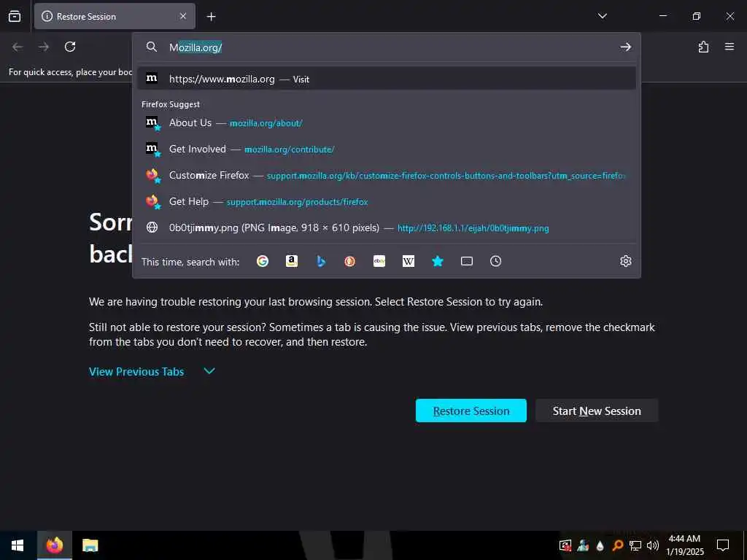Screen dimensions: 747x560
Task: Click the taskbar clock showing 4:44 AM
Action: (684, 545)
